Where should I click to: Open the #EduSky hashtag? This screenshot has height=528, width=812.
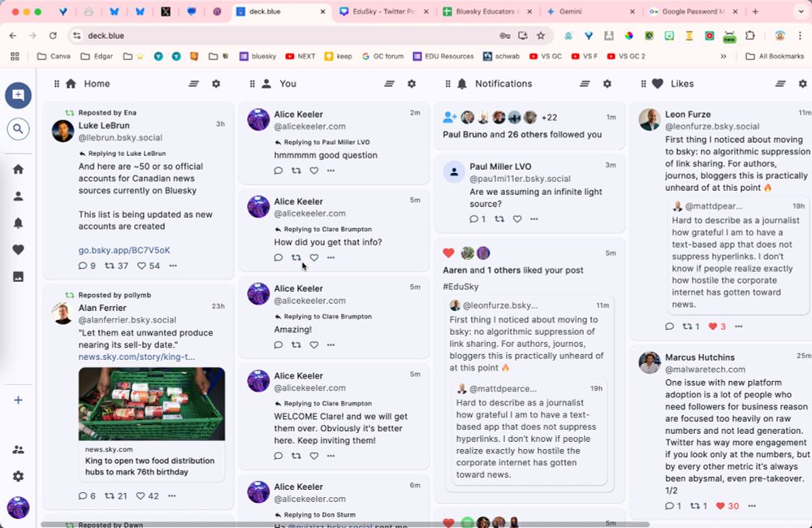tap(460, 287)
